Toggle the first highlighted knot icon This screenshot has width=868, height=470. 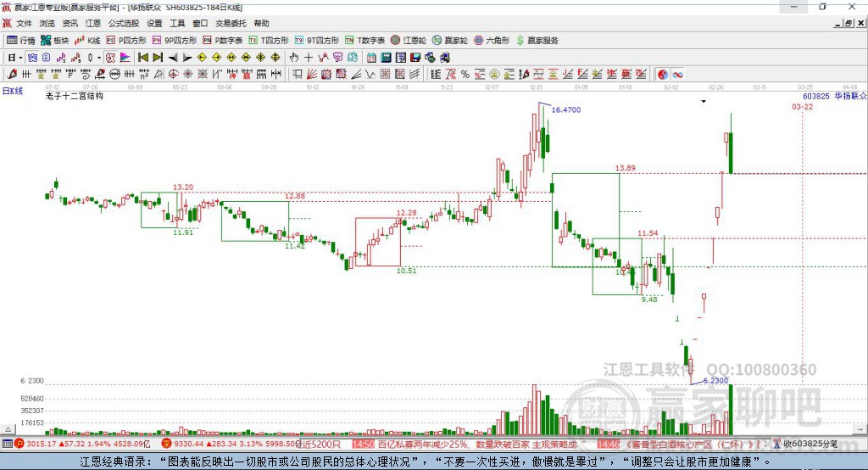(x=32, y=58)
